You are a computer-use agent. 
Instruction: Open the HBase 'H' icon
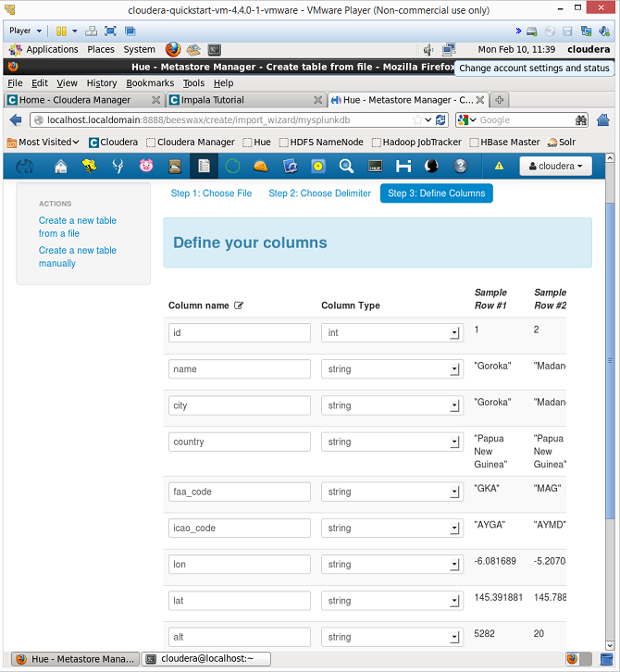click(403, 167)
